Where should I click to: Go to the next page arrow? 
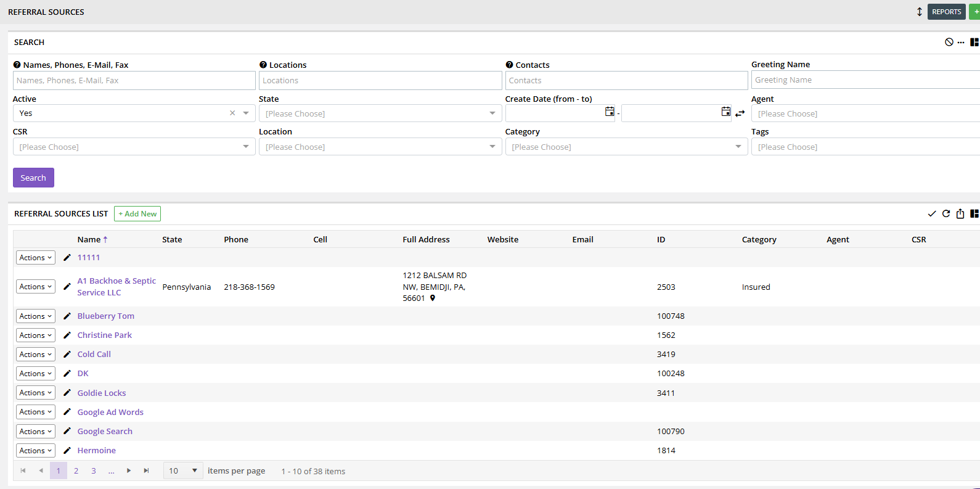pos(129,471)
